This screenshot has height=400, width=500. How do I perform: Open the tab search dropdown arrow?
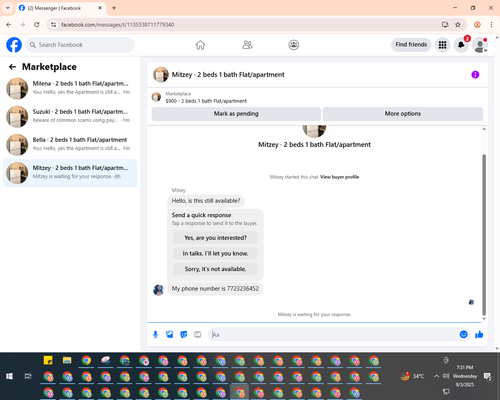pyautogui.click(x=8, y=8)
